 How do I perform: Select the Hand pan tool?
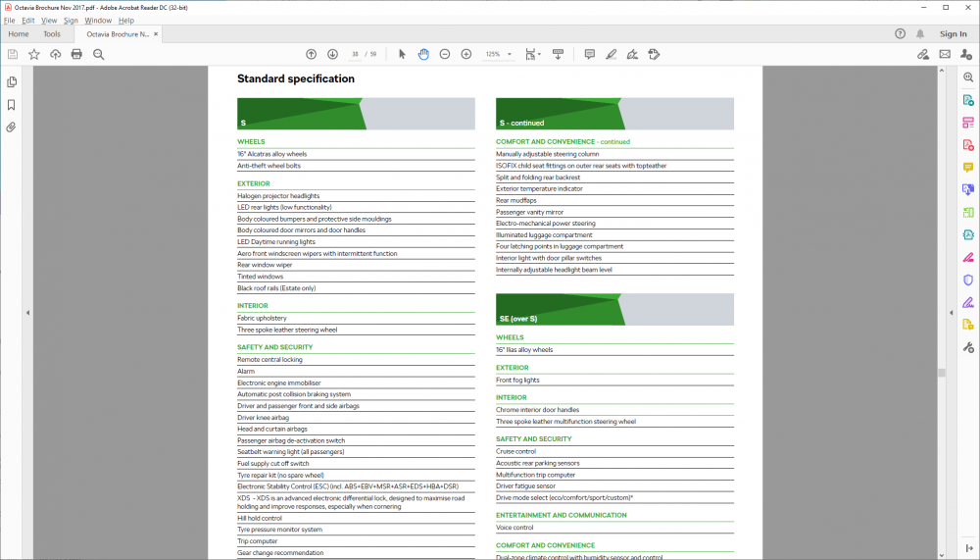[x=423, y=54]
